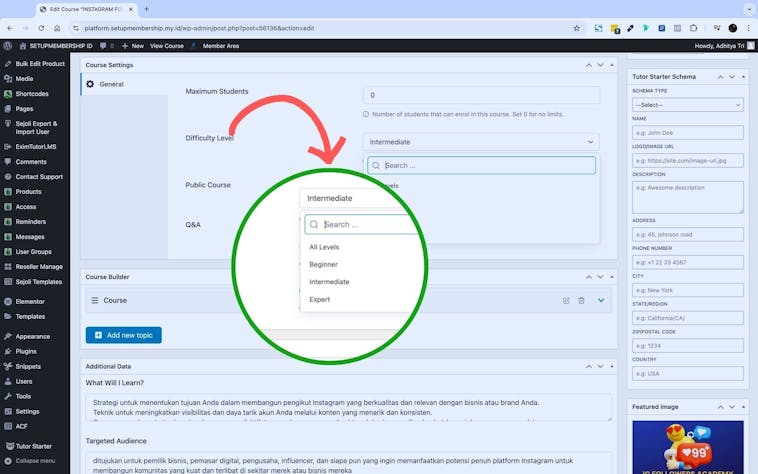Screen dimensions: 758x474
Task: Open the browser Extensions puzzle icon
Action: pos(693,28)
